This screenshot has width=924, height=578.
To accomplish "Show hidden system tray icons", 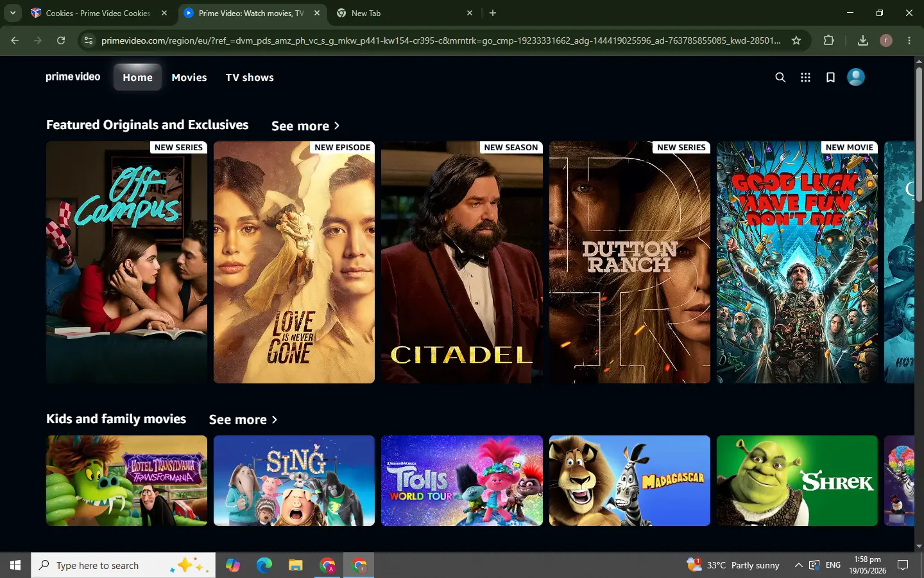I will point(798,565).
